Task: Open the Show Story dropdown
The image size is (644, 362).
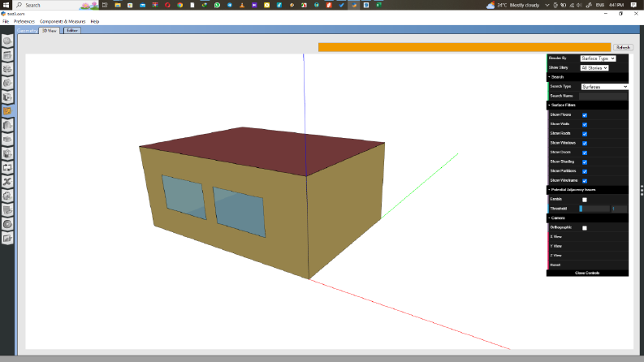Action: (594, 67)
